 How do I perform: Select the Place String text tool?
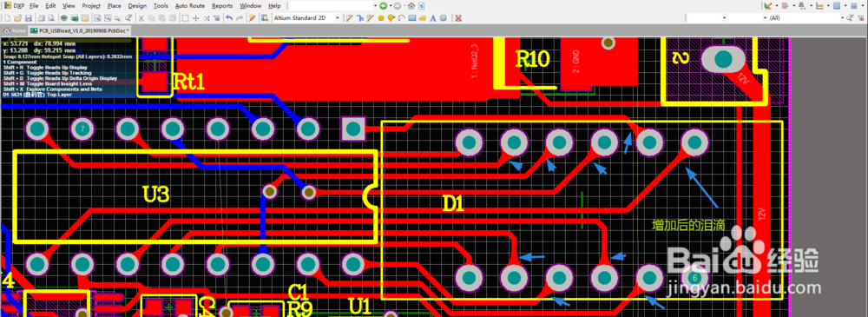click(x=433, y=18)
